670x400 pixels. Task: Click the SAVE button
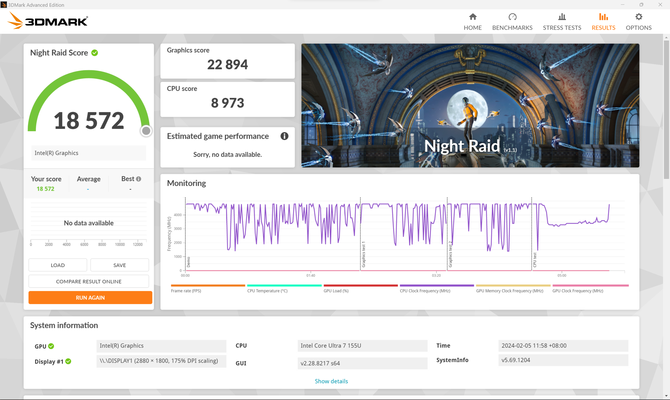[120, 265]
